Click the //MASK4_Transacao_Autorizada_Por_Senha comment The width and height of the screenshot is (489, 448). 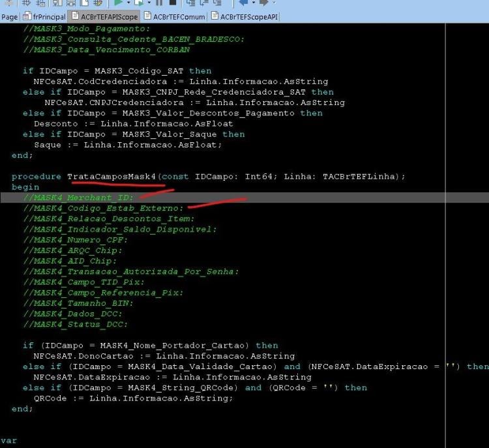(131, 271)
